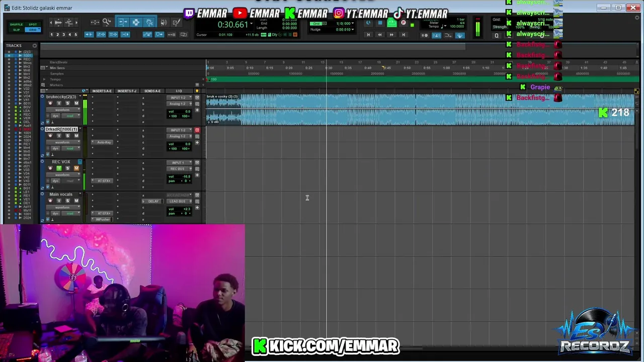Screen dimensions: 644x362
Task: Toggle Grid edit mode
Action: [x=33, y=30]
